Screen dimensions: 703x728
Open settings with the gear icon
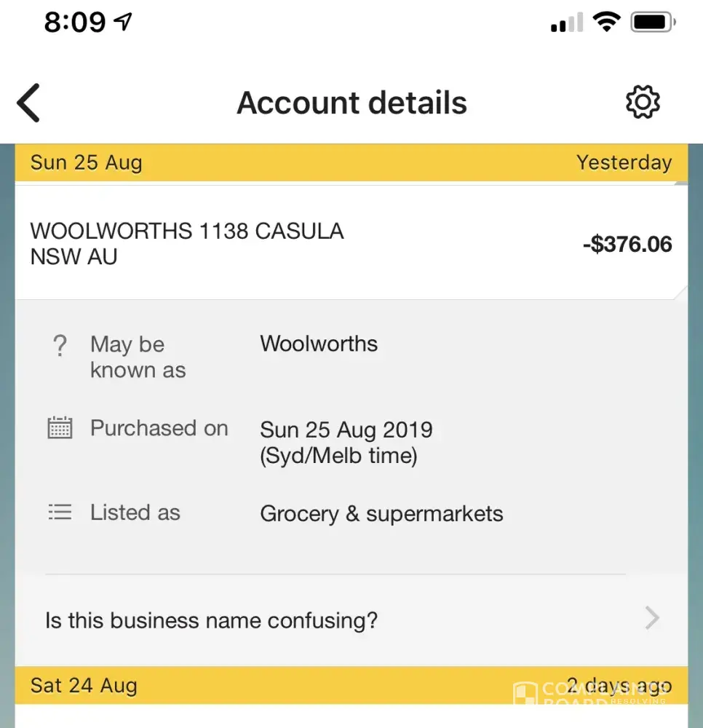click(x=643, y=103)
